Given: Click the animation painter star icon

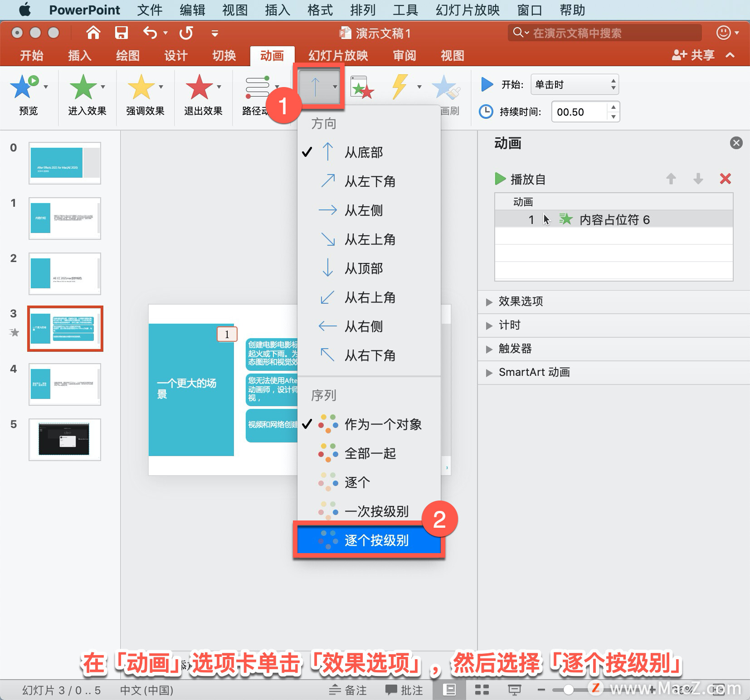Looking at the screenshot, I should [446, 87].
